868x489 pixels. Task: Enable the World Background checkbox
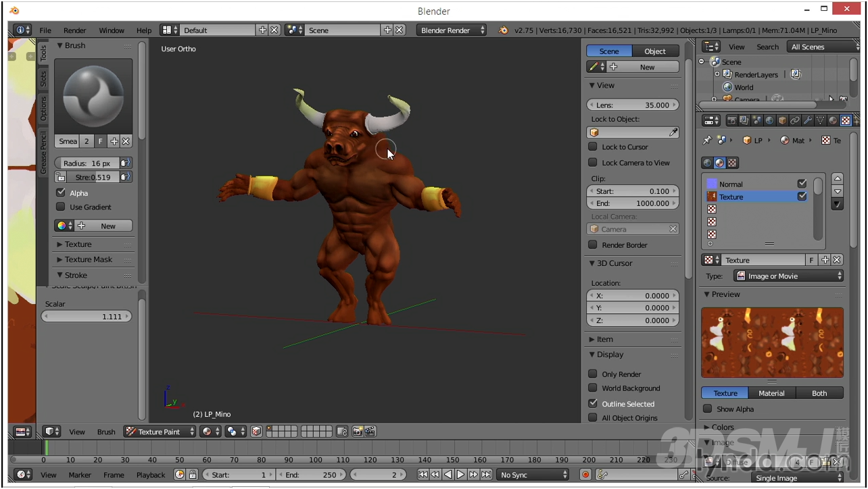point(593,388)
